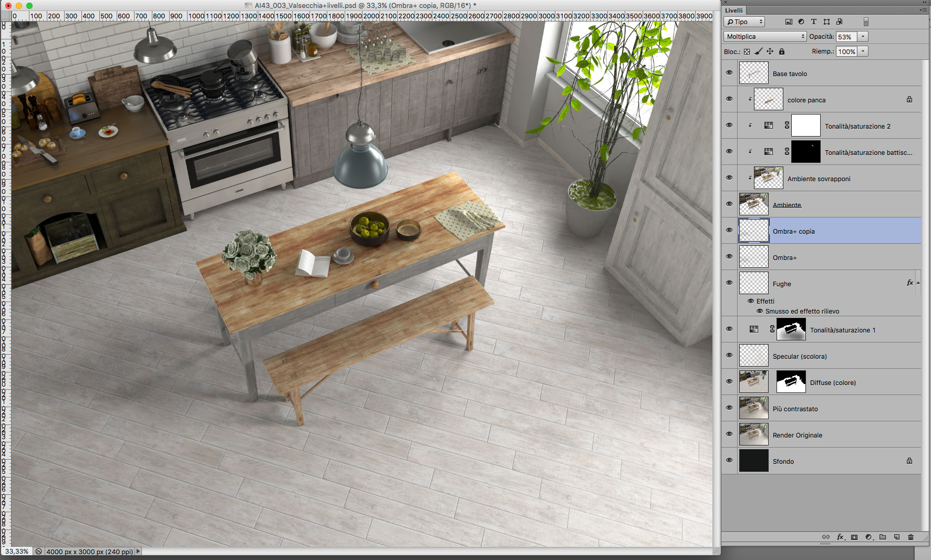Click the Effetti entry under Fughe
The width and height of the screenshot is (931, 560).
click(766, 301)
